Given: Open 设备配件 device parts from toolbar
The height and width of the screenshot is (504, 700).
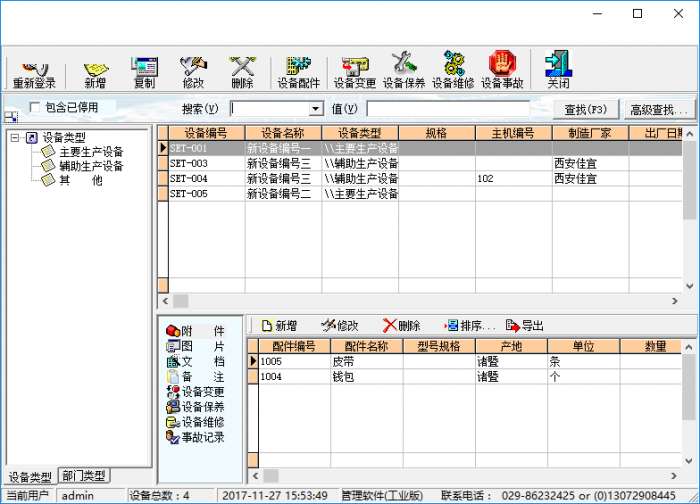Looking at the screenshot, I should pos(299,70).
